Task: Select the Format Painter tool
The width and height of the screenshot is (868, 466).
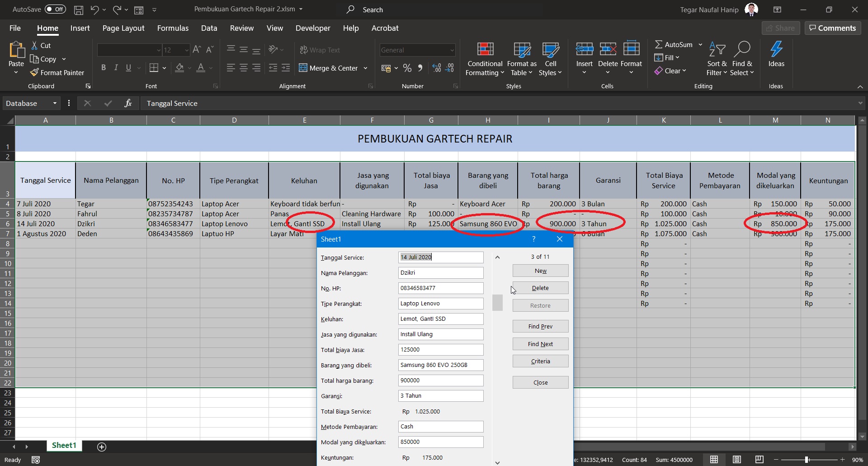Action: click(x=57, y=72)
